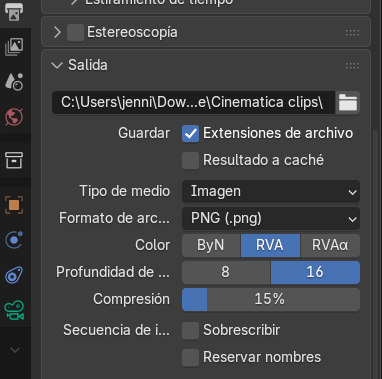Expand the Estereoscopía panel arrow
The image size is (382, 379).
[57, 33]
